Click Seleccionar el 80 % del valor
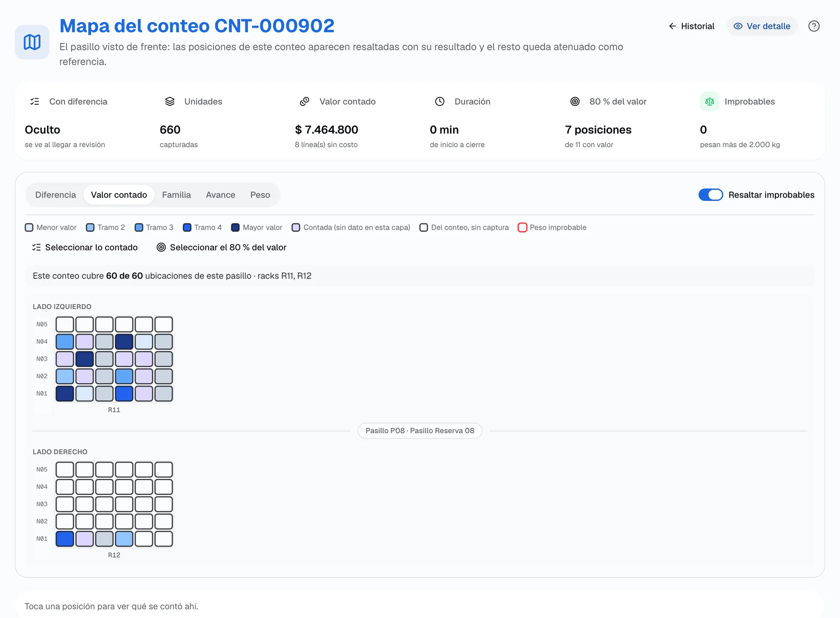This screenshot has height=618, width=840. (221, 247)
